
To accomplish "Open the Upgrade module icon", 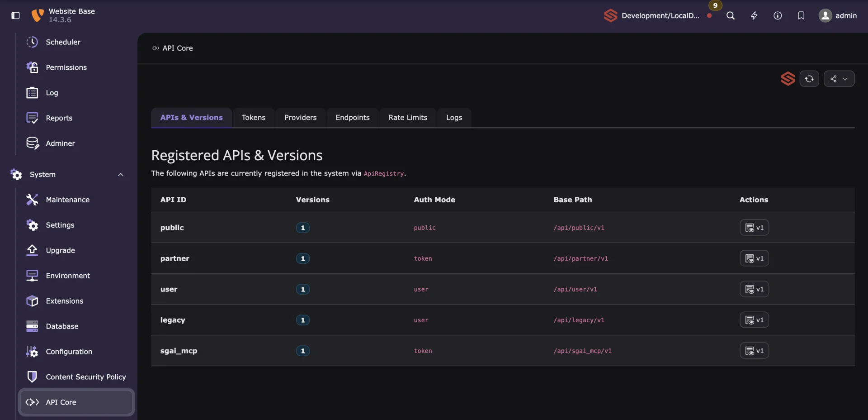I will (32, 250).
